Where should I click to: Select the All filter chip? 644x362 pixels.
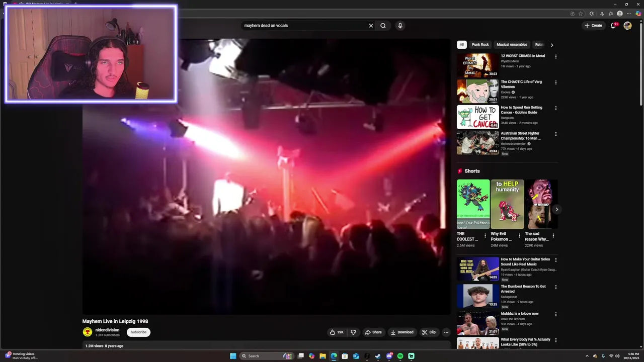pos(461,45)
